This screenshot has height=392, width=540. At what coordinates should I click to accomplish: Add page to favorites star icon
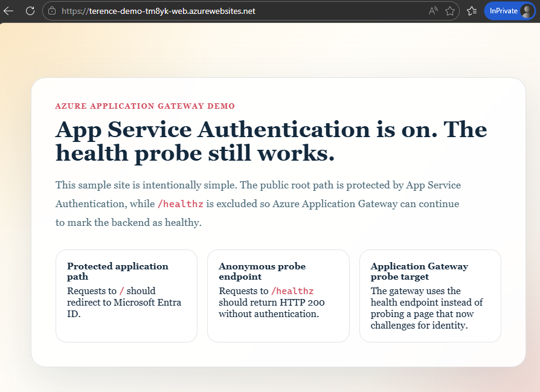point(450,11)
